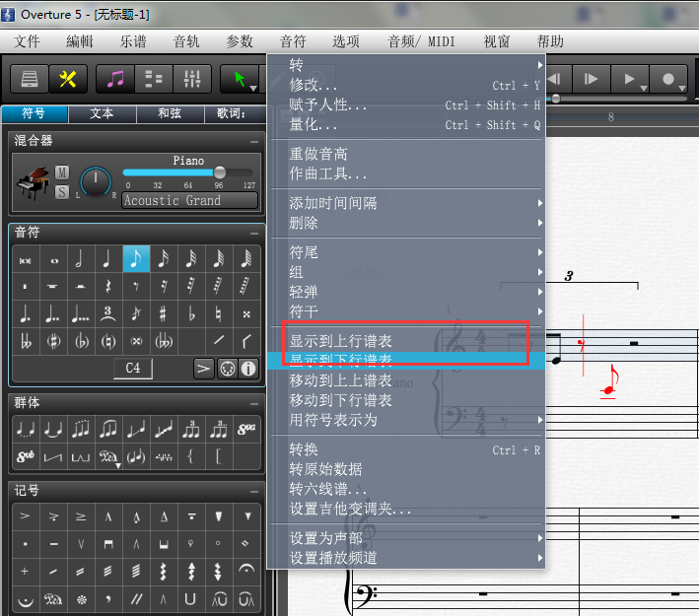This screenshot has width=699, height=616.
Task: Expand the 用符号表示为 submenu
Action: coord(406,420)
